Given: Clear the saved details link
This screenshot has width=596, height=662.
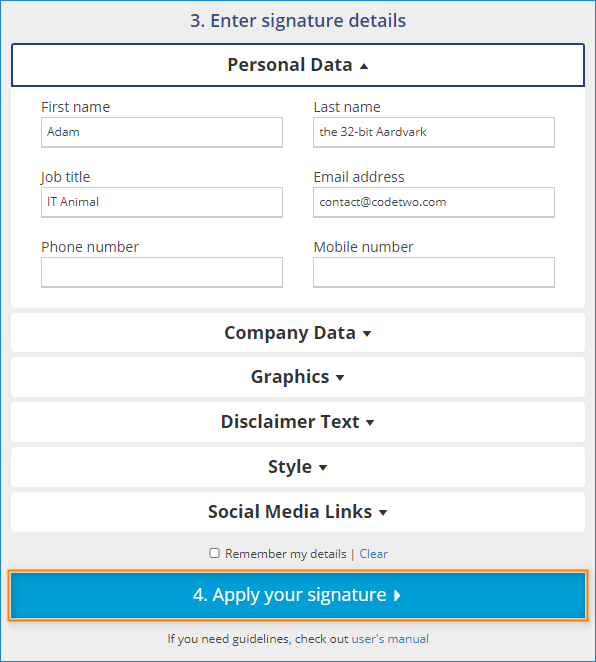Looking at the screenshot, I should [373, 553].
